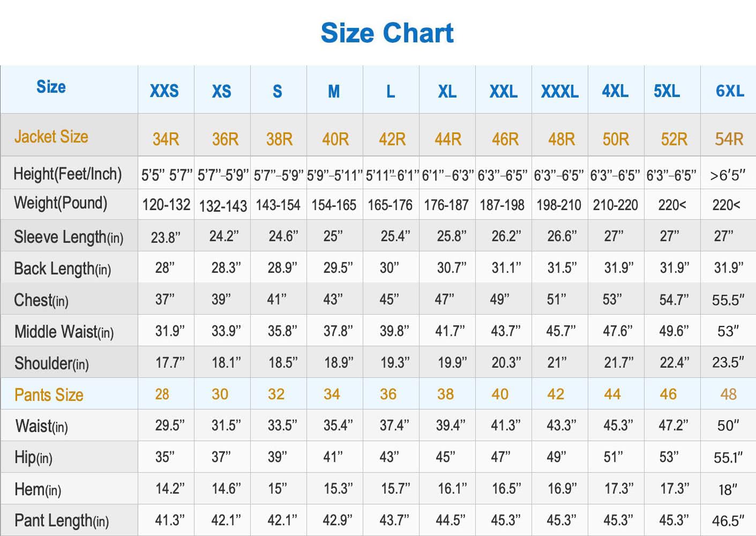Click the XXXL size column header
The width and height of the screenshot is (756, 536).
(559, 92)
